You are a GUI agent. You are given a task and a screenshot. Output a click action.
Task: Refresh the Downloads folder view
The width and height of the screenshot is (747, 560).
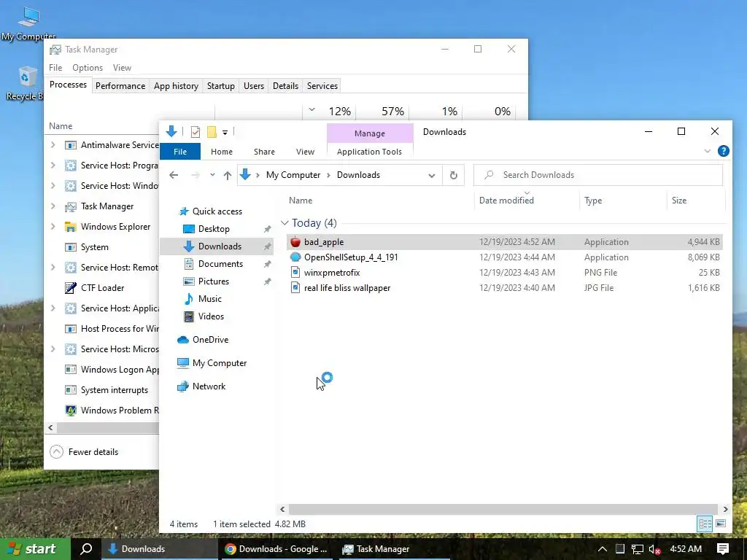454,175
